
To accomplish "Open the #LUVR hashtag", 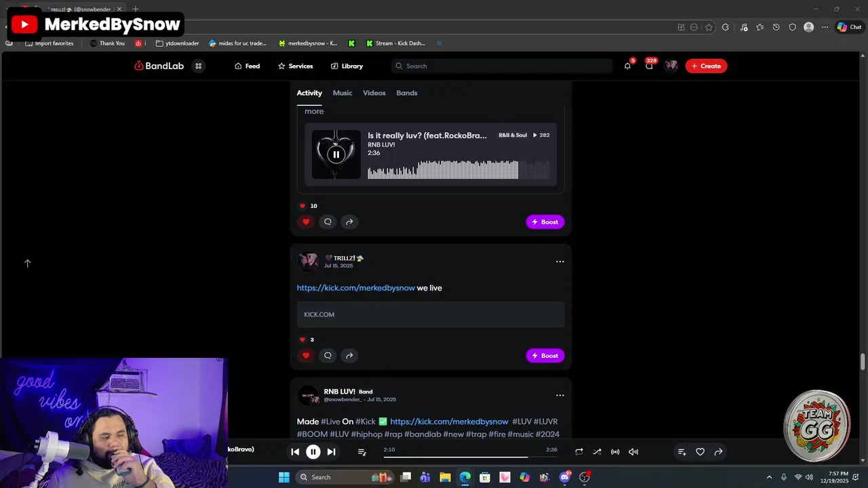I will point(546,422).
